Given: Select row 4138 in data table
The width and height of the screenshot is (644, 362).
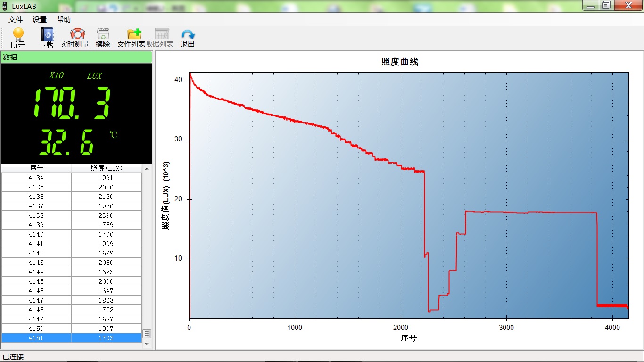Looking at the screenshot, I should (x=72, y=215).
